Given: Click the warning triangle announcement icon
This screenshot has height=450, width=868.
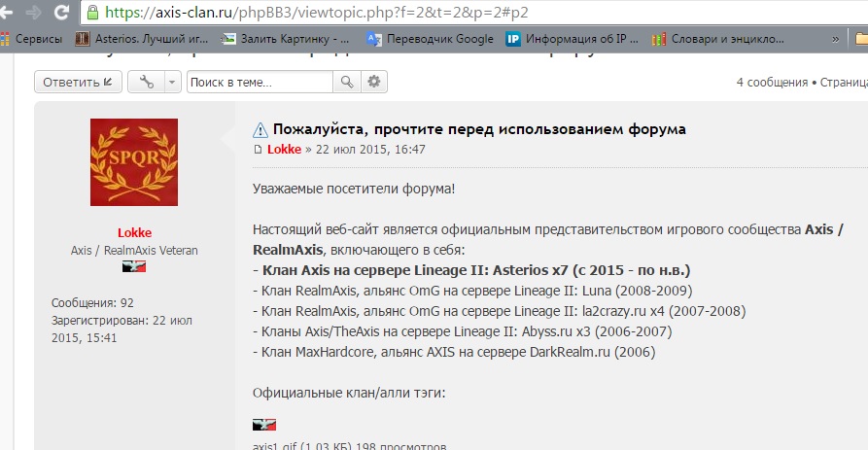Looking at the screenshot, I should point(260,130).
